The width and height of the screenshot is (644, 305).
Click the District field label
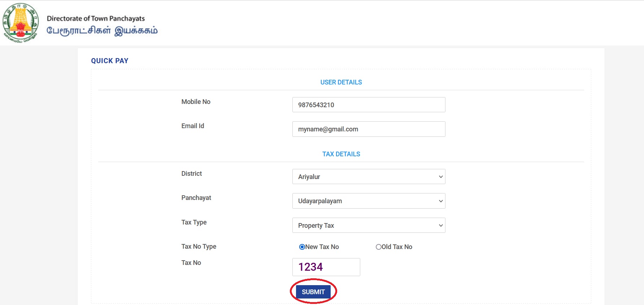(x=191, y=174)
